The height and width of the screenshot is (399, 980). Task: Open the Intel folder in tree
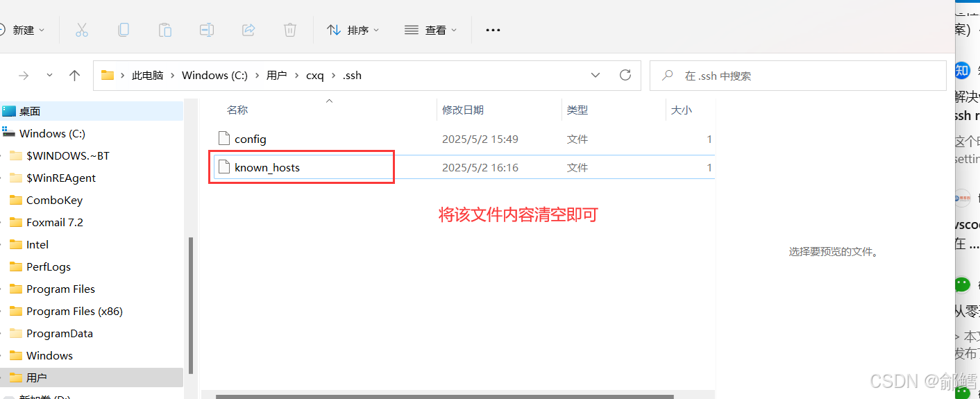(37, 244)
